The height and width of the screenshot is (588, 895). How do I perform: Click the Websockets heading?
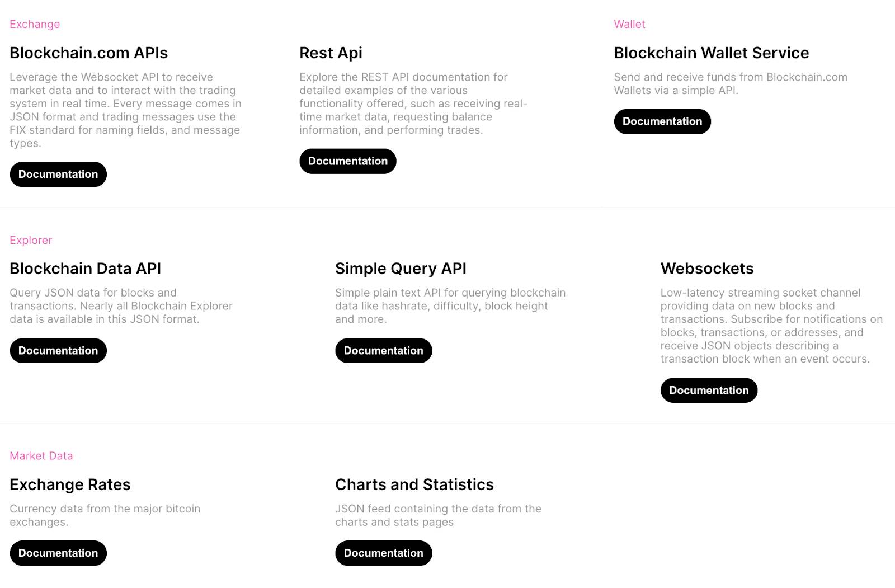tap(707, 269)
